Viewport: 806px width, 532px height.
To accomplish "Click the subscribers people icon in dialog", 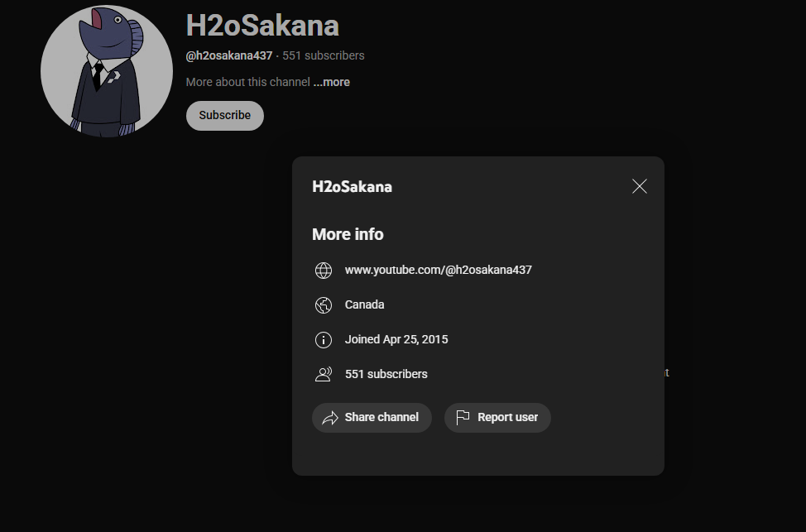I will 324,375.
